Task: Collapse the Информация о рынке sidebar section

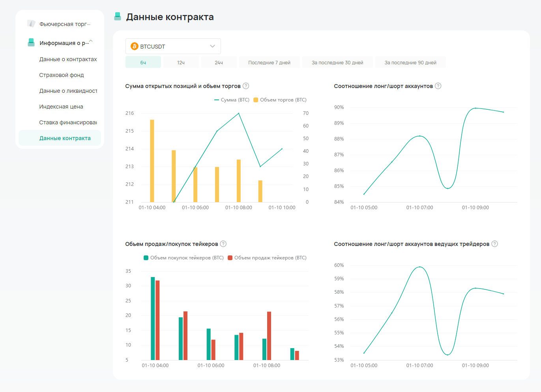Action: click(x=91, y=41)
